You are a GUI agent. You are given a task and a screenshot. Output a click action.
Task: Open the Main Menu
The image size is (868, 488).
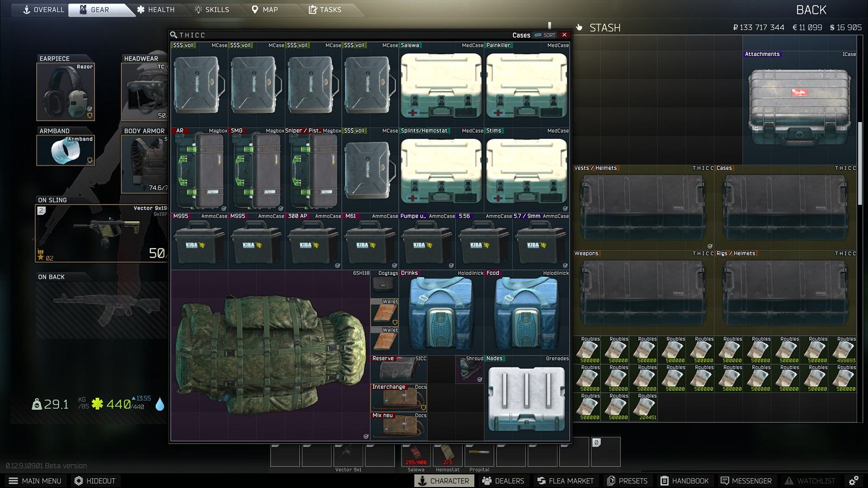[x=35, y=481]
